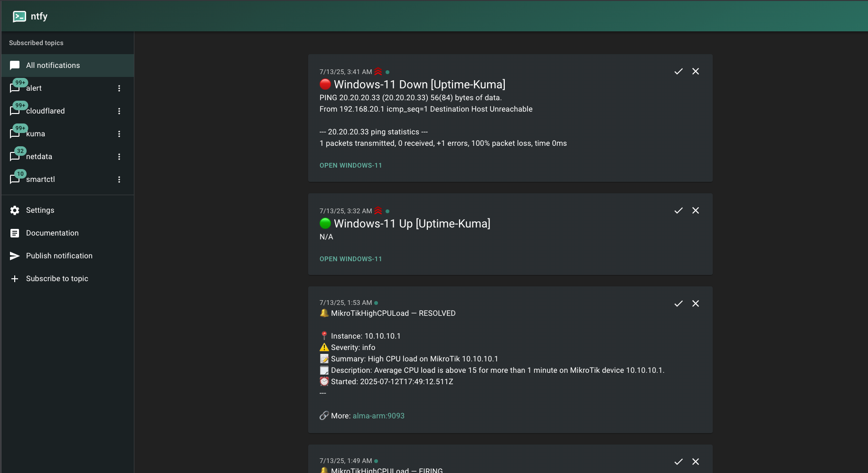The height and width of the screenshot is (473, 868).
Task: Click the alert topic chat icon
Action: [x=15, y=88]
